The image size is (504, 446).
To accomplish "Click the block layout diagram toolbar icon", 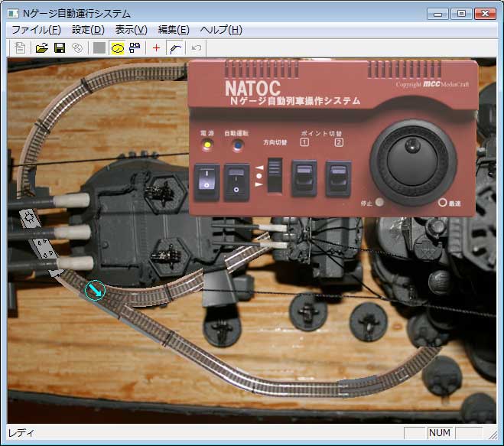I will (135, 48).
